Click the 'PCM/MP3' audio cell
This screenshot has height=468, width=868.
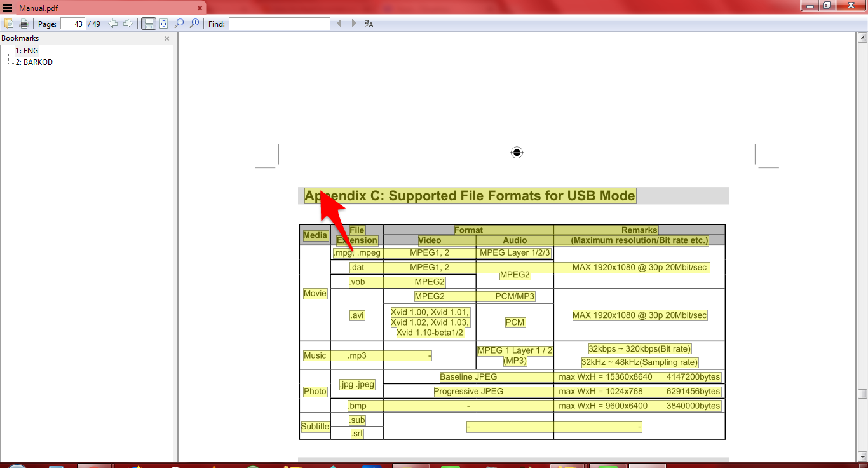515,296
